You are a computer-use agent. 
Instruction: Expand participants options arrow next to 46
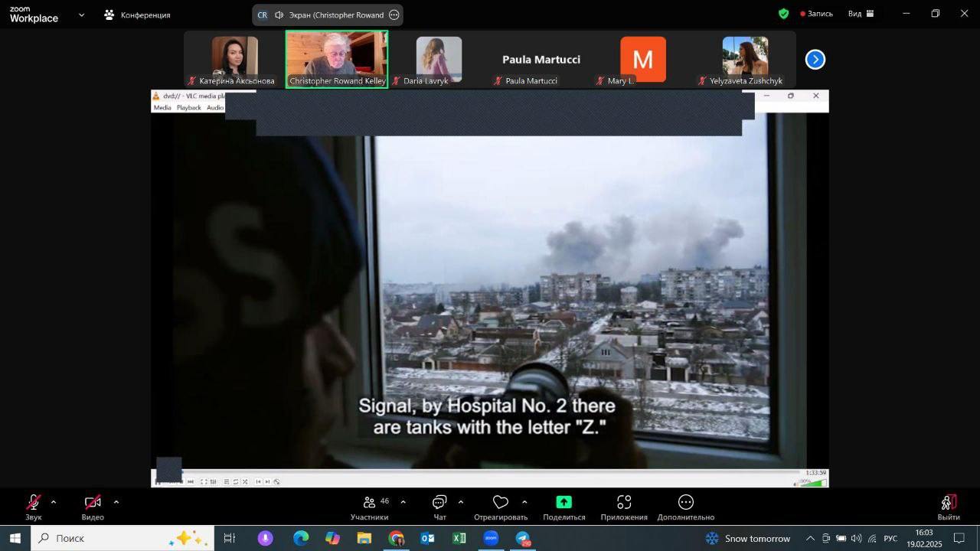point(403,502)
